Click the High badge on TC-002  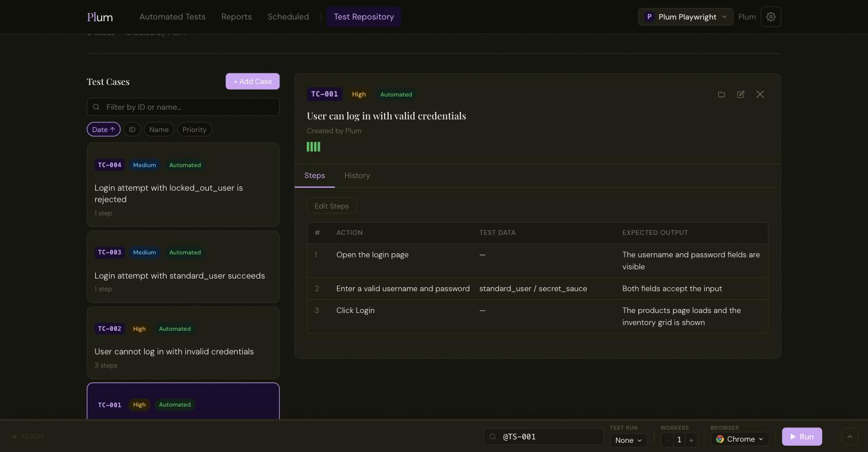tap(139, 329)
